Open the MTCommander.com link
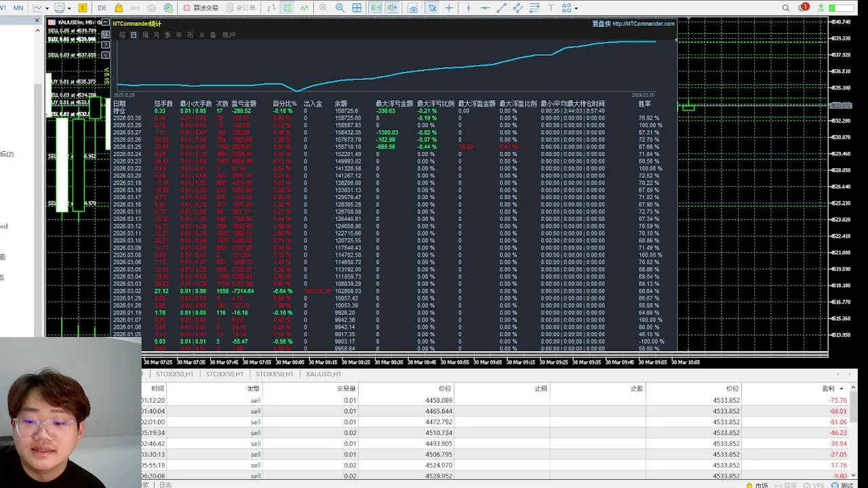 [x=644, y=24]
